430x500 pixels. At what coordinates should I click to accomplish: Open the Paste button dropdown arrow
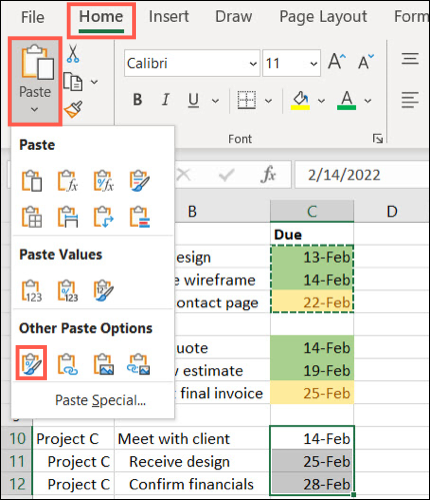tap(34, 109)
